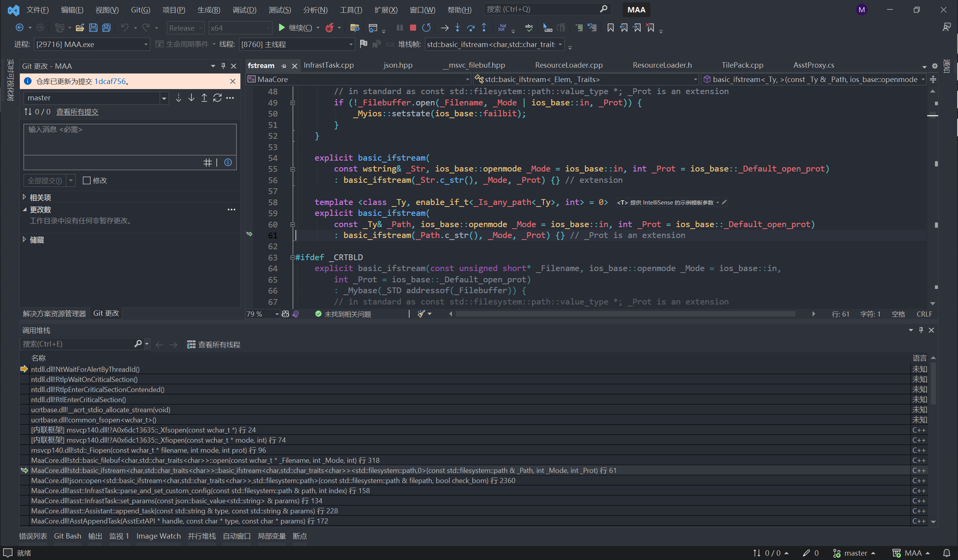Click 查看所有提交 link
This screenshot has height=560, width=958.
77,112
